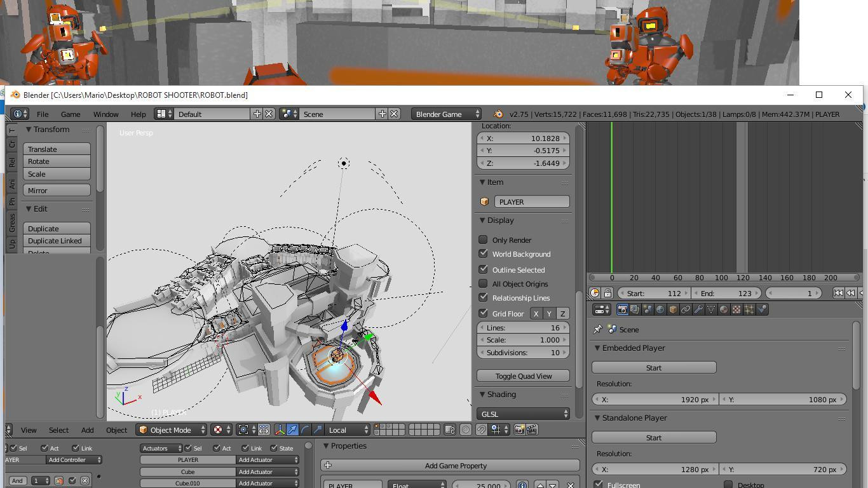Open the Window menu
868x488 pixels.
[x=105, y=114]
